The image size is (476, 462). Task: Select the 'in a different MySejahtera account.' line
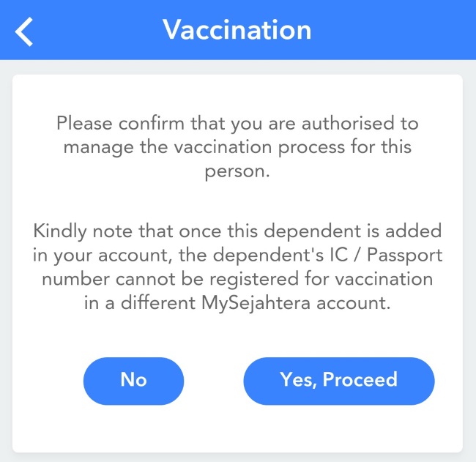point(237,303)
